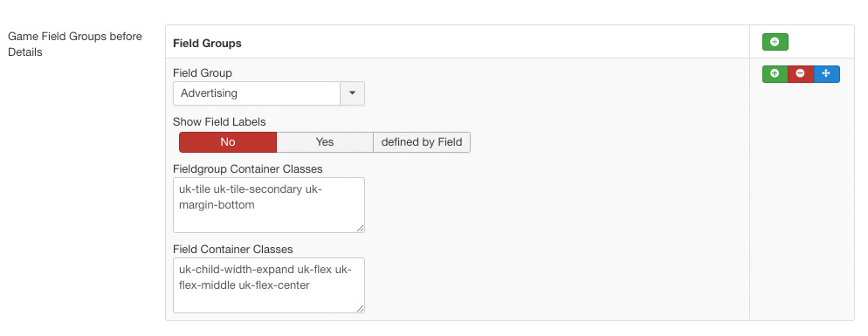Click the 'Show Field Labels' label
The height and width of the screenshot is (336, 868).
click(219, 122)
